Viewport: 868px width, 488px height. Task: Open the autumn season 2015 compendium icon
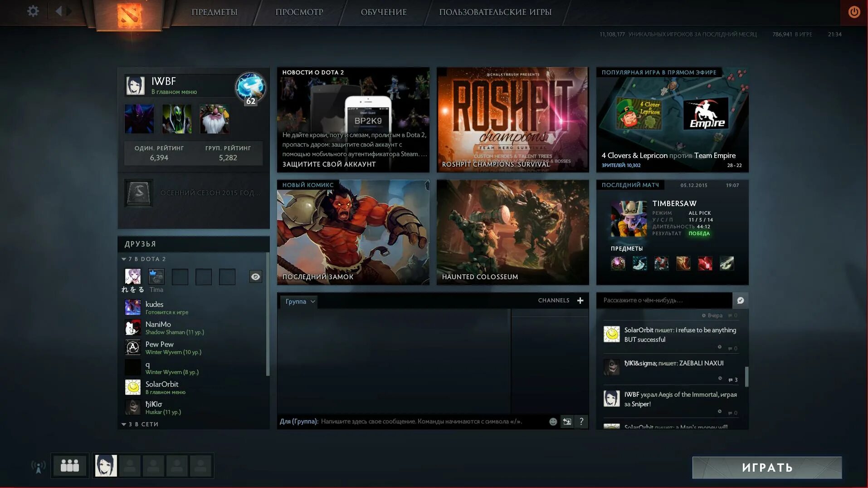click(x=139, y=193)
